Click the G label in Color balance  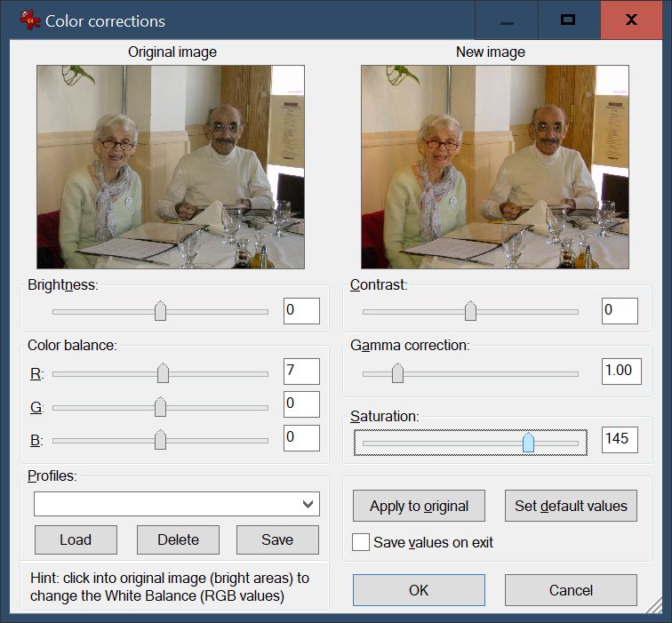pyautogui.click(x=36, y=407)
